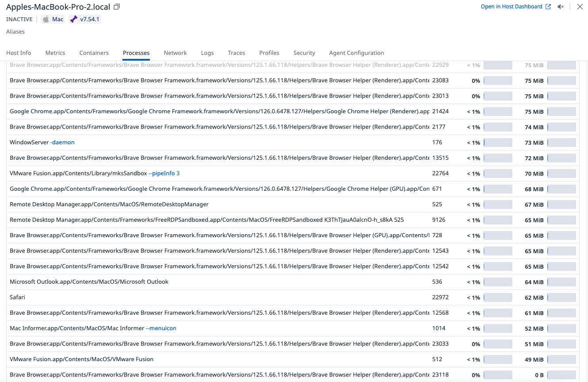
Task: Click the 73 MiB memory value for WindowServer
Action: (534, 143)
